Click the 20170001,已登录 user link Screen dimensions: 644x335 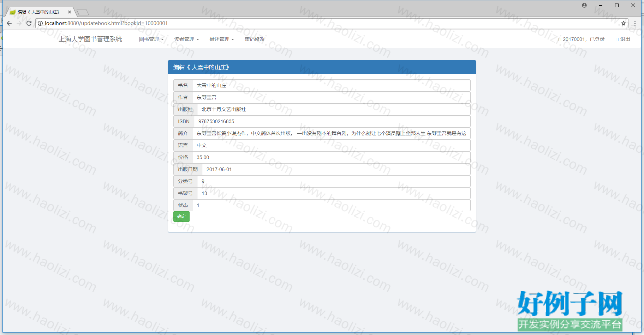click(581, 39)
